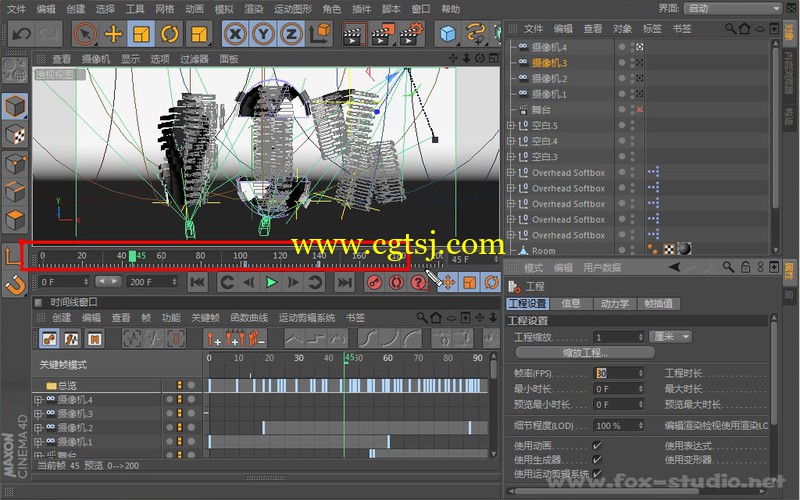Screen dimensions: 800x500
Task: Select Texture mode checkered cube icon
Action: (15, 135)
